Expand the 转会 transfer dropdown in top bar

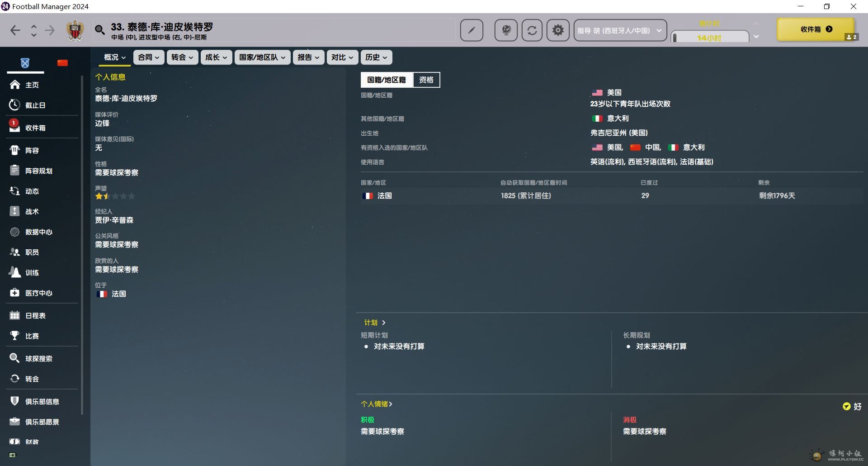182,57
